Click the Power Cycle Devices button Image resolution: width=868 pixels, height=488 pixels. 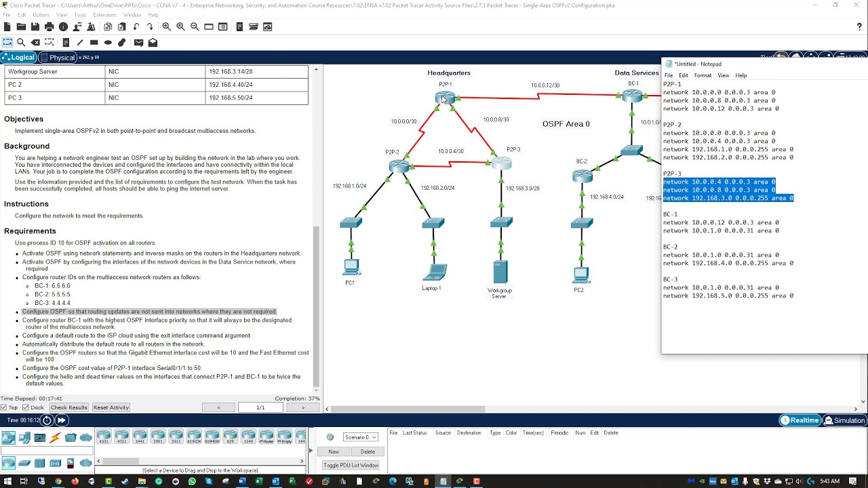(x=47, y=420)
